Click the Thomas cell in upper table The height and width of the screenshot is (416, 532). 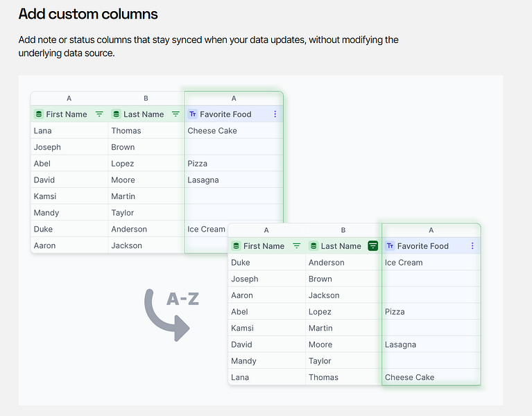pyautogui.click(x=146, y=130)
